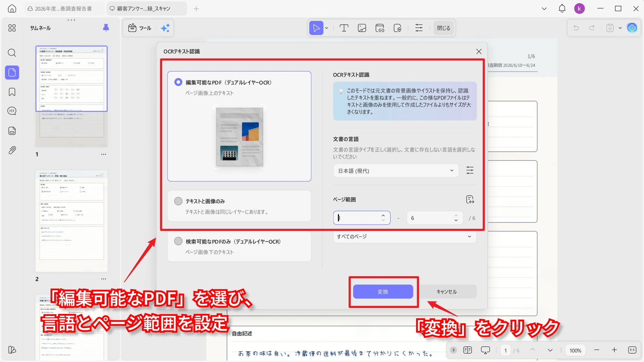Open the Attachments paperclip icon in the sidebar
Image resolution: width=644 pixels, height=362 pixels.
click(x=12, y=150)
